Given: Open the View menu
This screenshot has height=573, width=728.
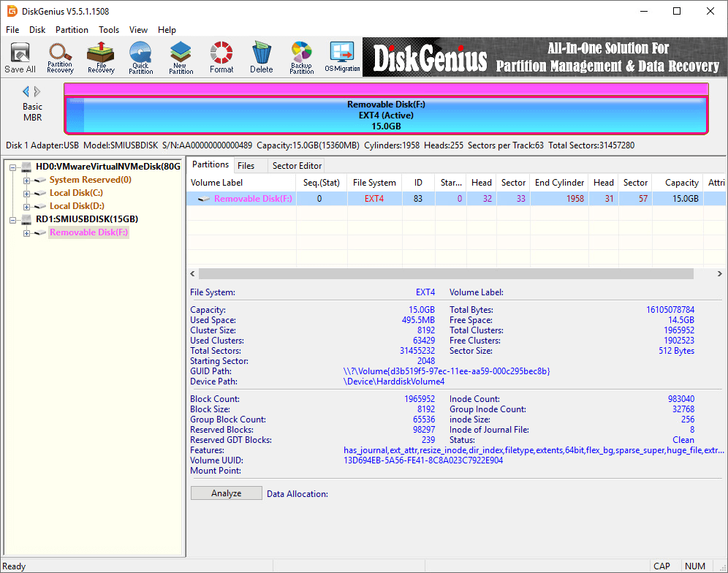Looking at the screenshot, I should pos(138,30).
